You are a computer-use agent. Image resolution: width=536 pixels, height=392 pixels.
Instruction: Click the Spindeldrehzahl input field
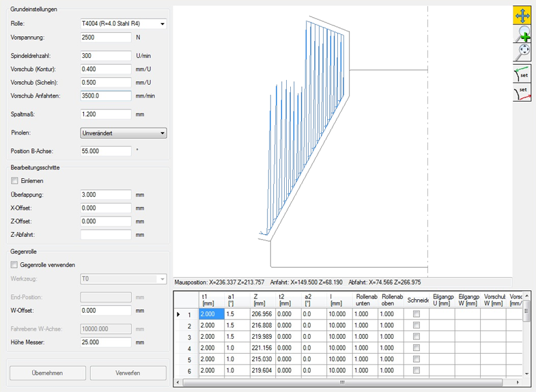pos(105,56)
